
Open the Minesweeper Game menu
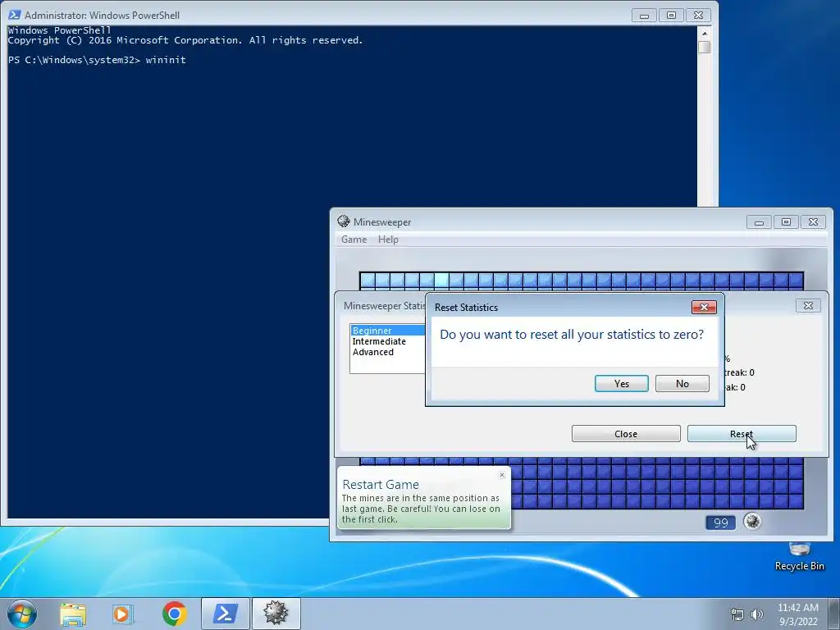354,240
